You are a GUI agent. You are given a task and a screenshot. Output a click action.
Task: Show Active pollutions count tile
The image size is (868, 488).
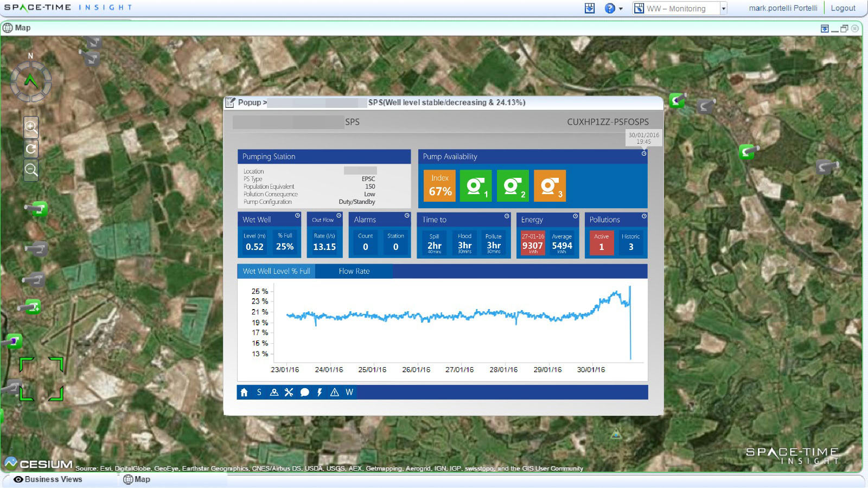pos(601,242)
